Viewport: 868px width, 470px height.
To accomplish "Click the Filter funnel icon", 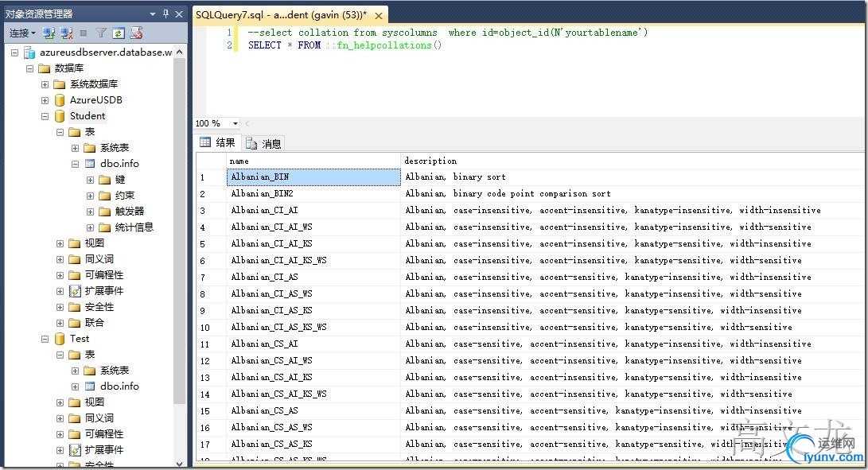I will click(x=101, y=33).
